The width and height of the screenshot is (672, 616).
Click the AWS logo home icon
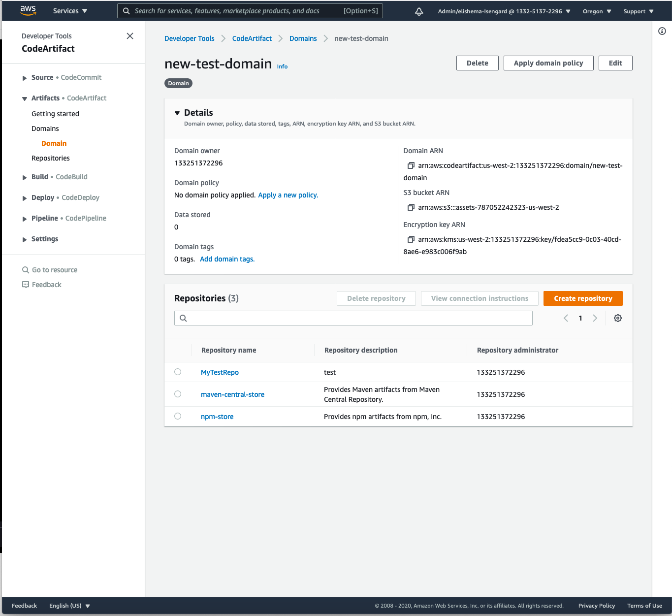(28, 10)
